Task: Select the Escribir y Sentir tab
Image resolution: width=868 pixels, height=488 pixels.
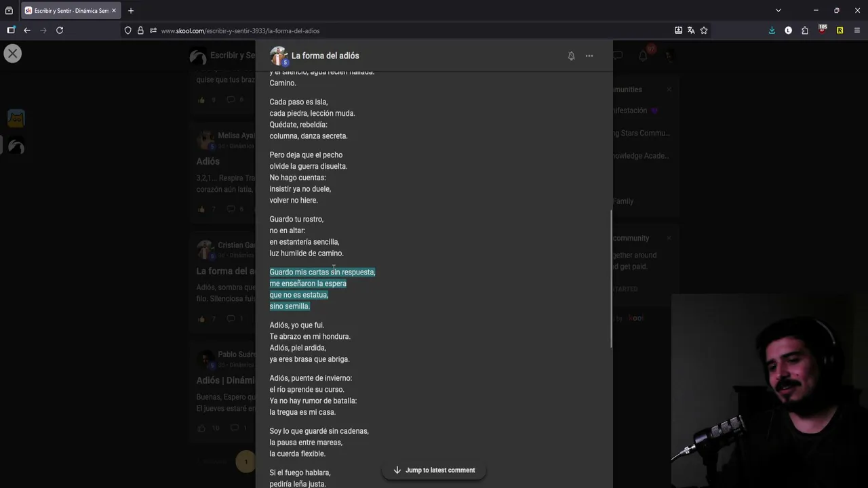Action: click(x=68, y=11)
